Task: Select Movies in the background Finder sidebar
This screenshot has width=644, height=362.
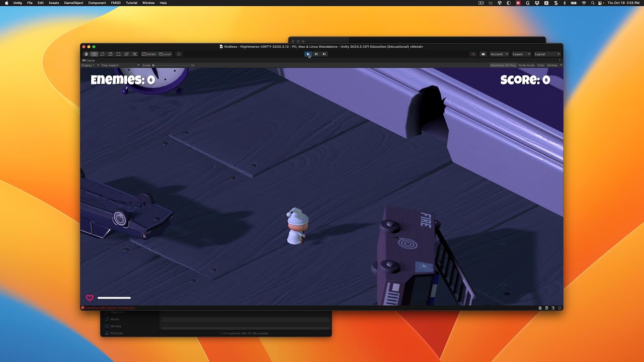Action: click(116, 326)
